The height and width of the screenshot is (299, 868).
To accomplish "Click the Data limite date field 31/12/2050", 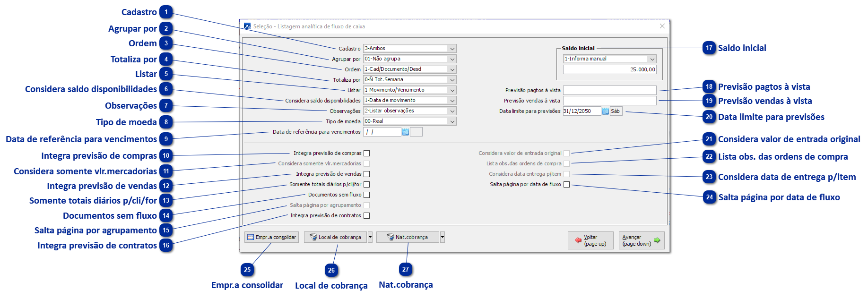I will coord(582,111).
